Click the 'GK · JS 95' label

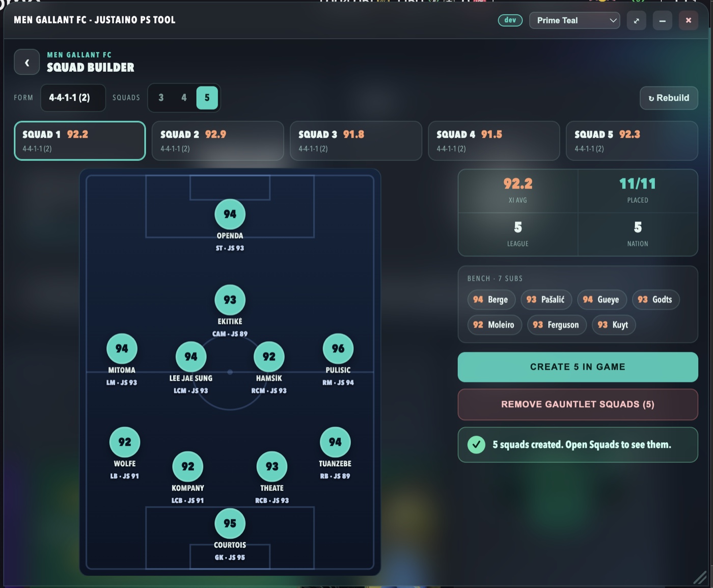pos(230,557)
